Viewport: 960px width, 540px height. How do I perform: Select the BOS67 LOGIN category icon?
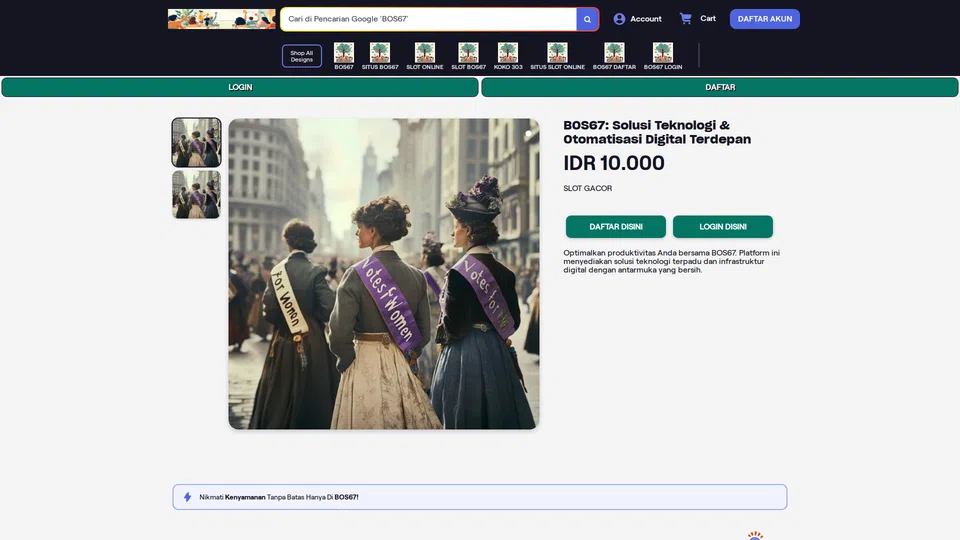[662, 53]
